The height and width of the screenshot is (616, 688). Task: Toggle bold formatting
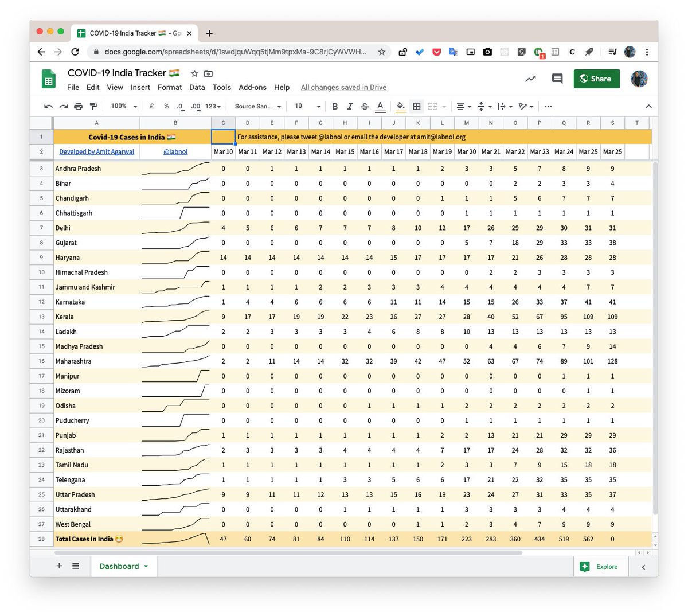point(335,106)
